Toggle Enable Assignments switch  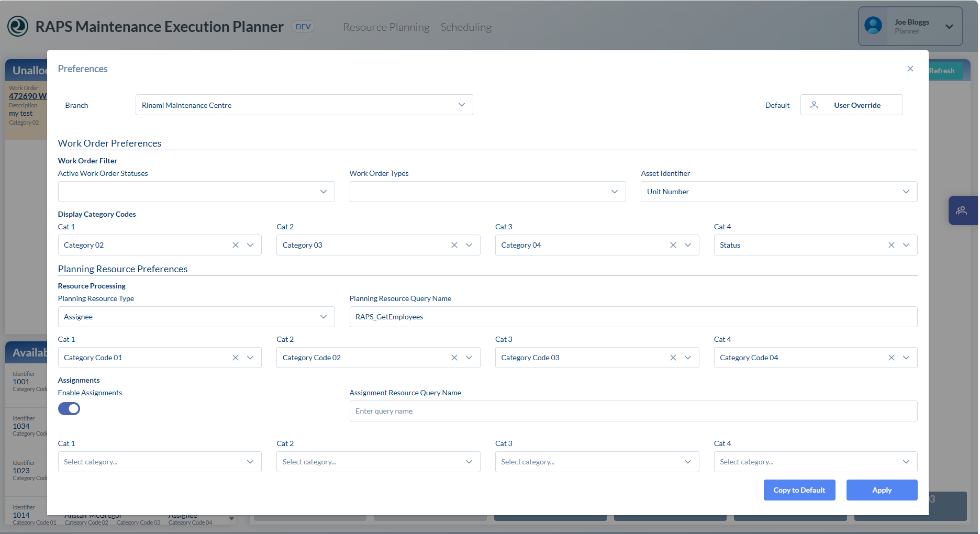click(69, 409)
